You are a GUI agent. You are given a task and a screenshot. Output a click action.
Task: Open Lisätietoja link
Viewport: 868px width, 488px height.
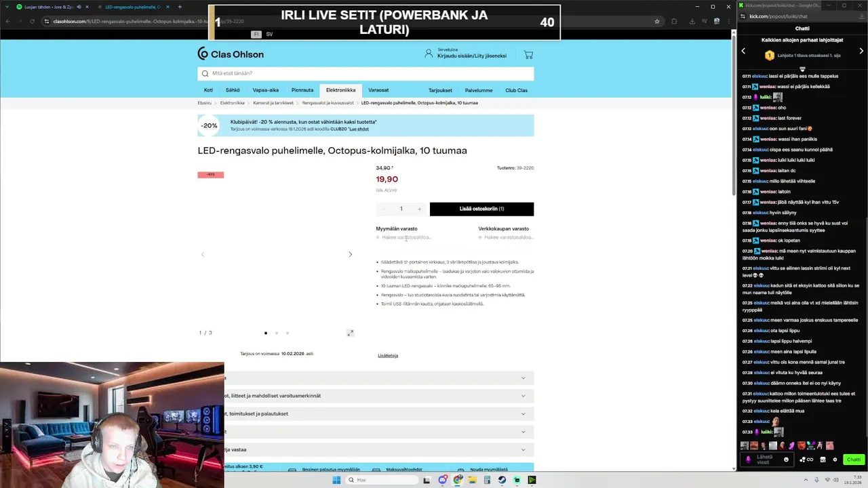(388, 356)
